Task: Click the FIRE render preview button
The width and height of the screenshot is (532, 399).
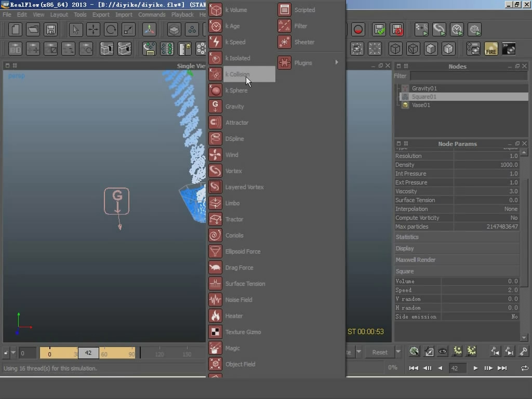Action: click(491, 49)
